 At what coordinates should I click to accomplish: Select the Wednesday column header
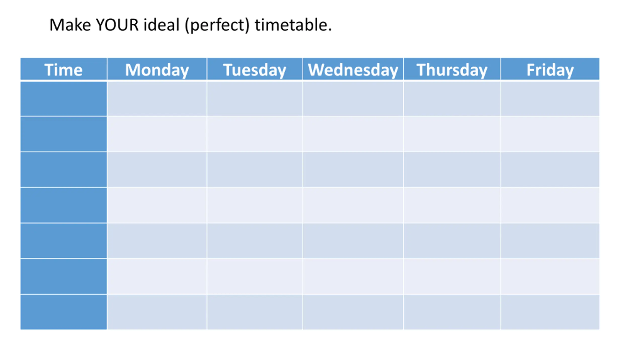(x=353, y=69)
